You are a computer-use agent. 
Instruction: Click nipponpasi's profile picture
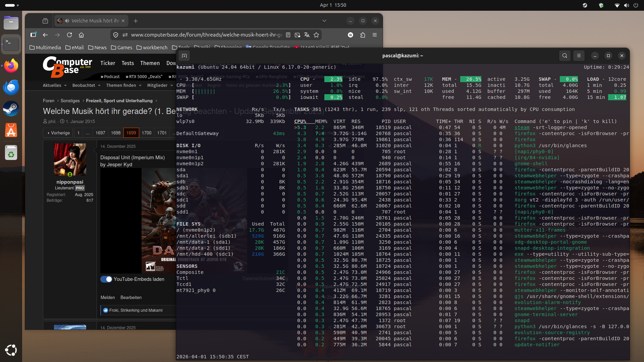pos(69,160)
